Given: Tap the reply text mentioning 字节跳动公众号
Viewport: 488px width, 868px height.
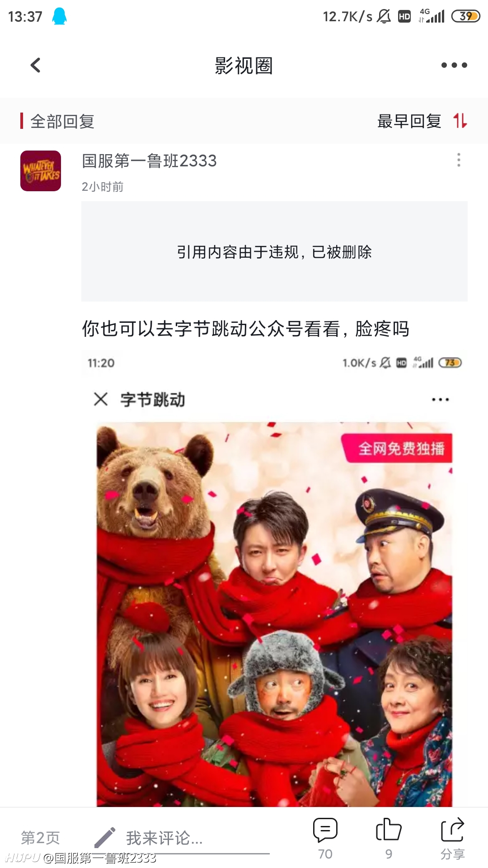Looking at the screenshot, I should (x=245, y=329).
